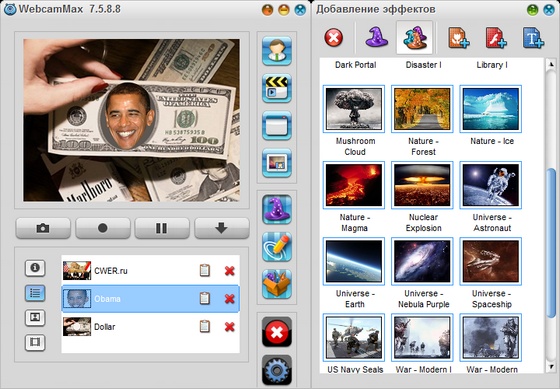
Task: Choose the Universe - Nebula Purple thumbnail
Action: click(422, 261)
